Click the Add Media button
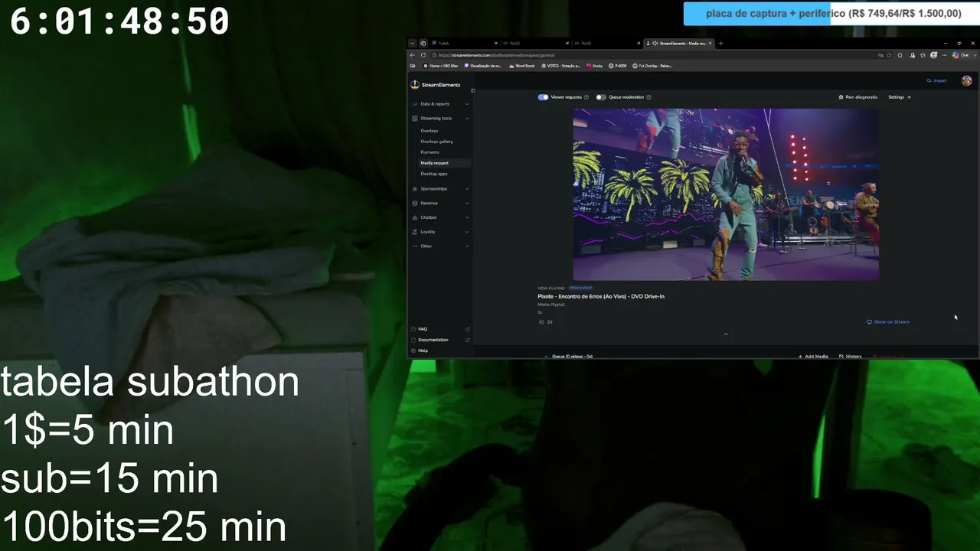The image size is (980, 551). point(813,356)
